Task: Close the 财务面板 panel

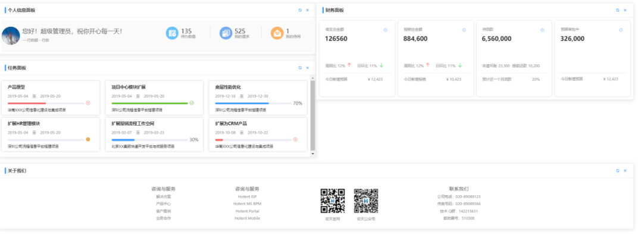Action: pos(625,10)
